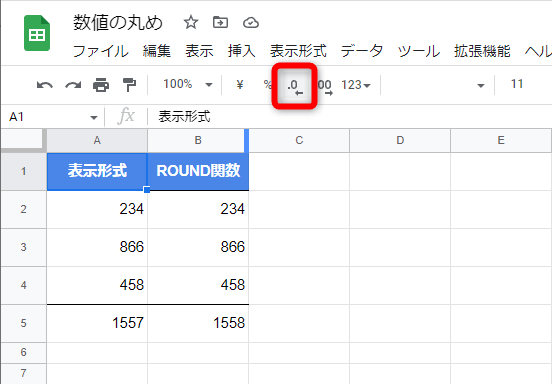Open the Google Sheets home icon
This screenshot has width=552, height=384.
(x=37, y=33)
